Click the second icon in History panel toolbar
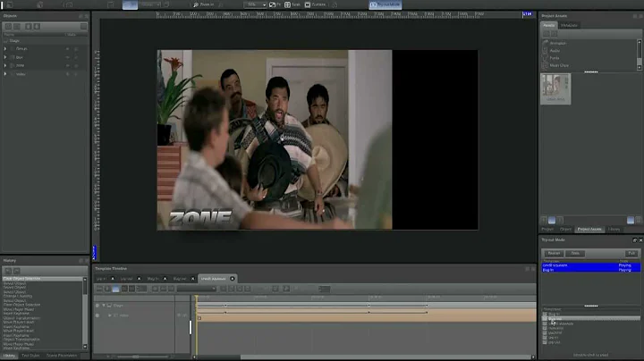This screenshot has width=644, height=361. pos(16,271)
